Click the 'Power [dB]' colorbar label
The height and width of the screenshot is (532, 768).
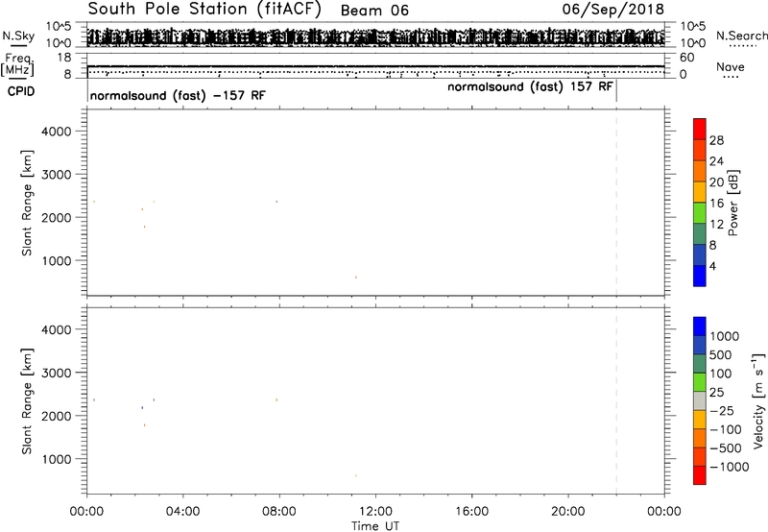(x=732, y=203)
